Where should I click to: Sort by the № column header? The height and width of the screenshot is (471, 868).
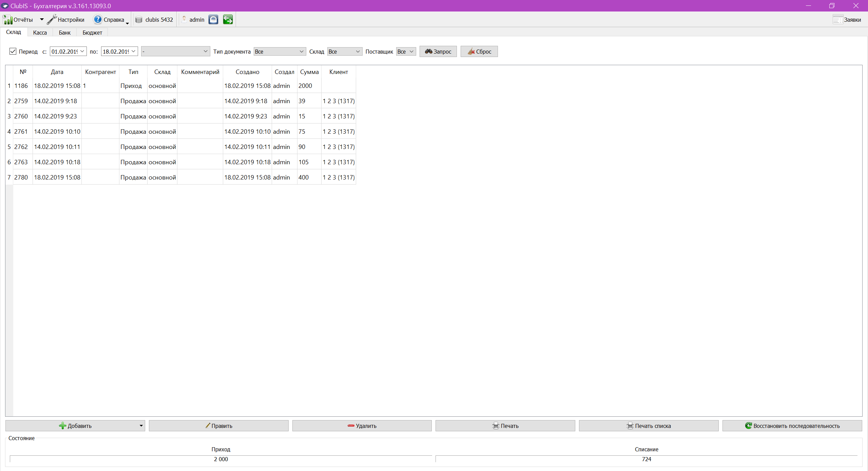point(23,72)
